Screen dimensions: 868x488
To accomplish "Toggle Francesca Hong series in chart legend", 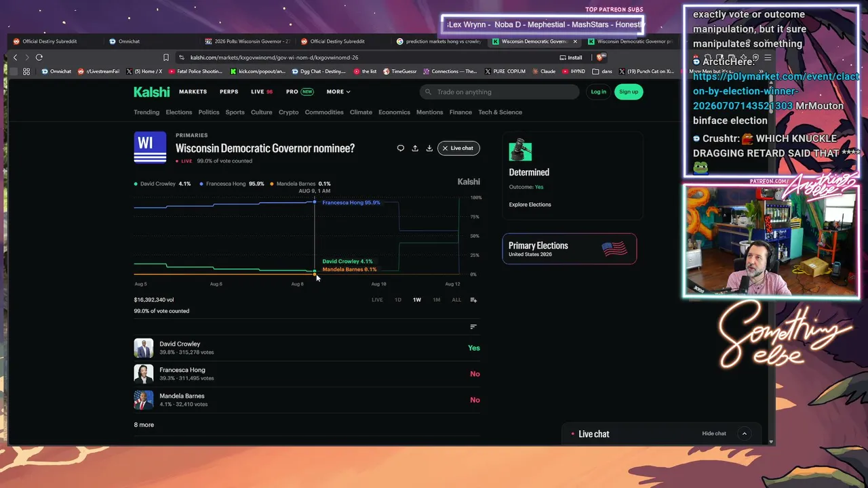I will coord(232,184).
